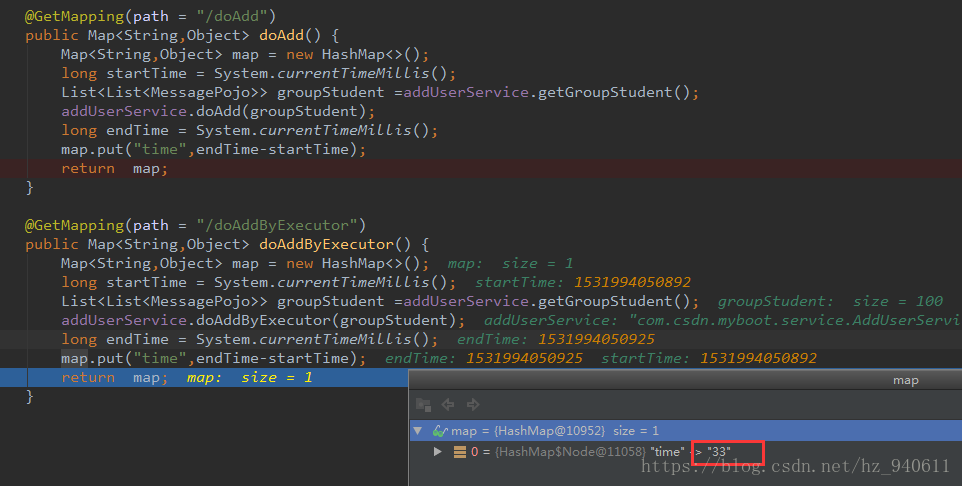This screenshot has height=486, width=962.
Task: Click the "33" value in the popup
Action: tap(718, 452)
